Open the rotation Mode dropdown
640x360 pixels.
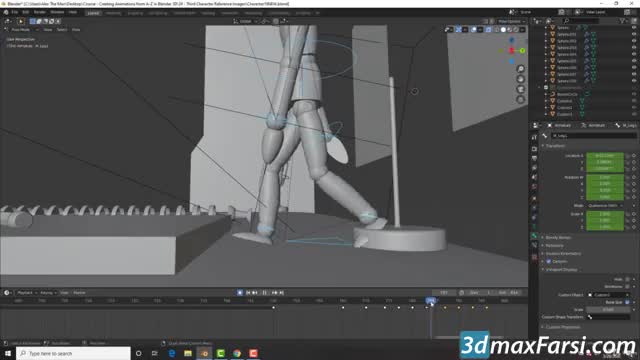(604, 206)
